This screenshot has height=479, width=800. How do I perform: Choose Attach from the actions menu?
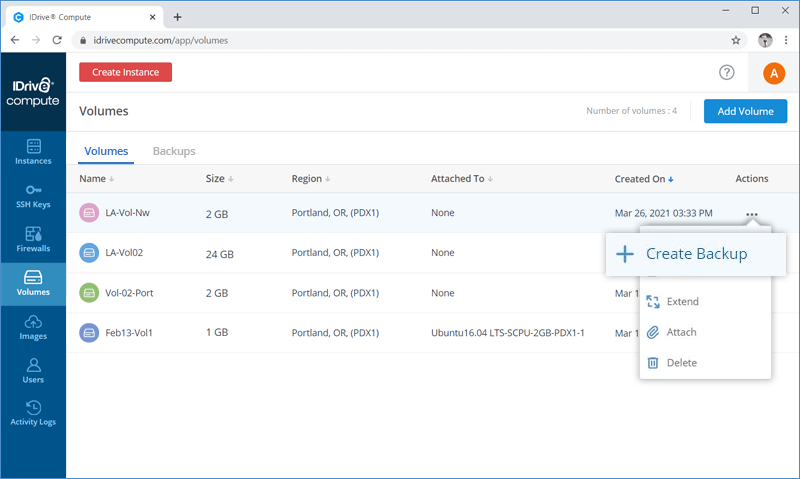[705, 332]
